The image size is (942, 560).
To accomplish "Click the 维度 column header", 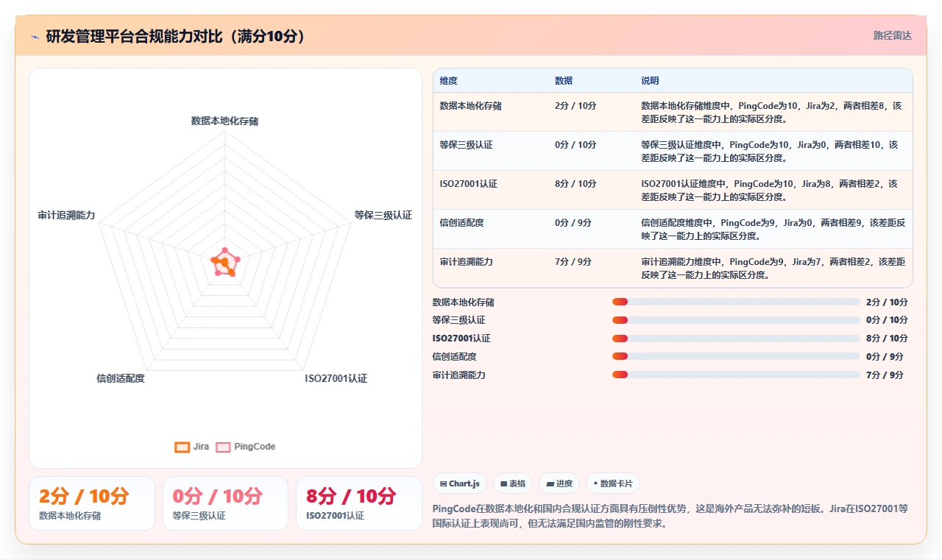I will pyautogui.click(x=448, y=81).
